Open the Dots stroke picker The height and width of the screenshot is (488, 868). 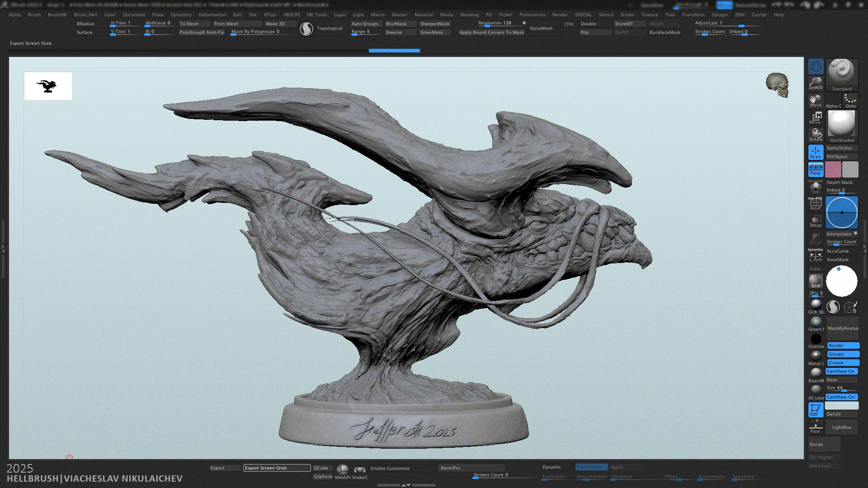[850, 101]
